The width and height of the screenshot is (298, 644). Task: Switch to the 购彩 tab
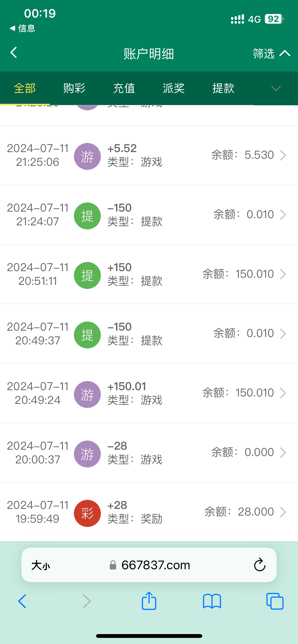coord(74,88)
